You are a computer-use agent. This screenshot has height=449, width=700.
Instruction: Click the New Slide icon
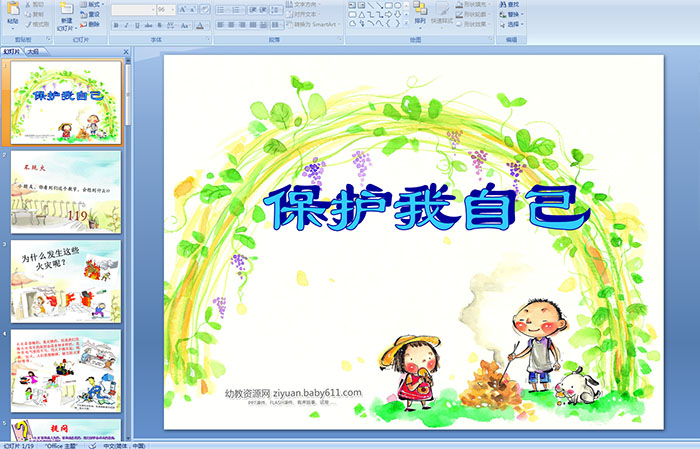pyautogui.click(x=67, y=9)
